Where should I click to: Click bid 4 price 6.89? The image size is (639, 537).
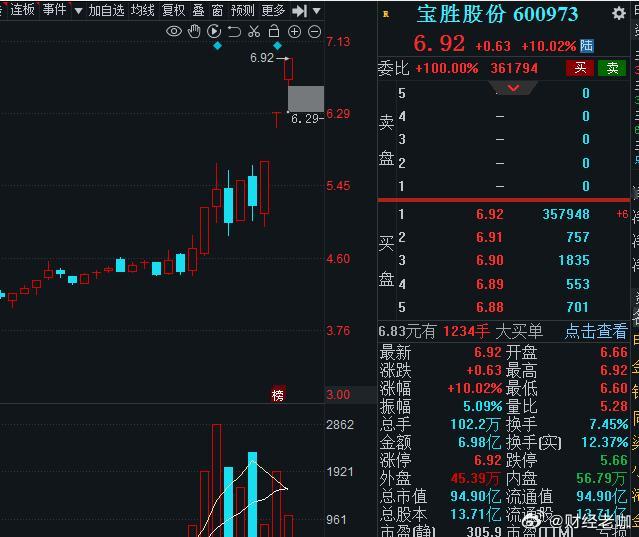point(490,284)
